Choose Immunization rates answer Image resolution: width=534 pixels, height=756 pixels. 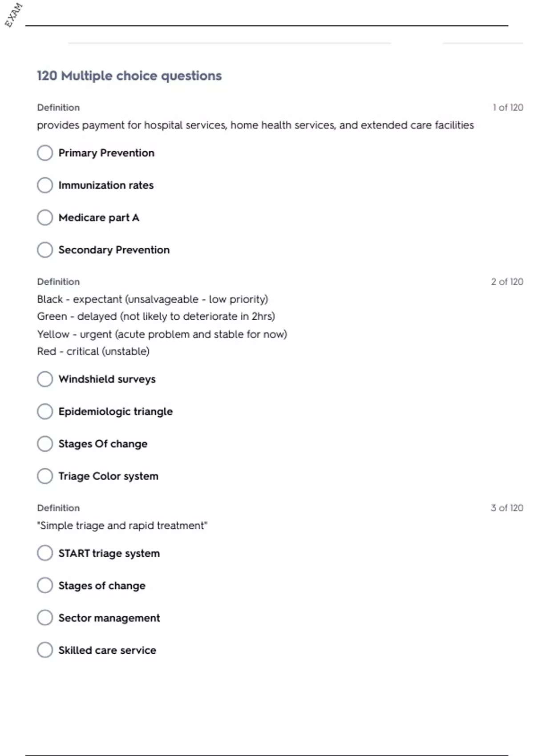(45, 185)
